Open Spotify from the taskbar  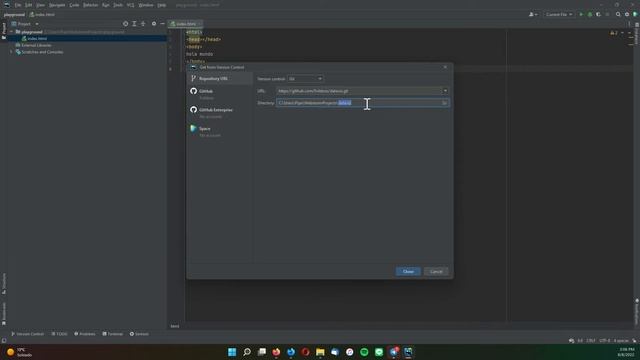click(364, 352)
